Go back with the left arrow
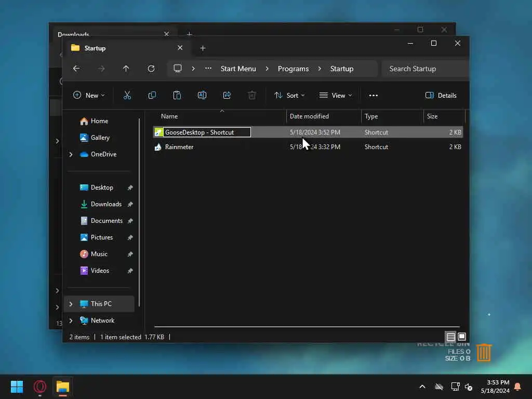The image size is (532, 399). pos(76,69)
